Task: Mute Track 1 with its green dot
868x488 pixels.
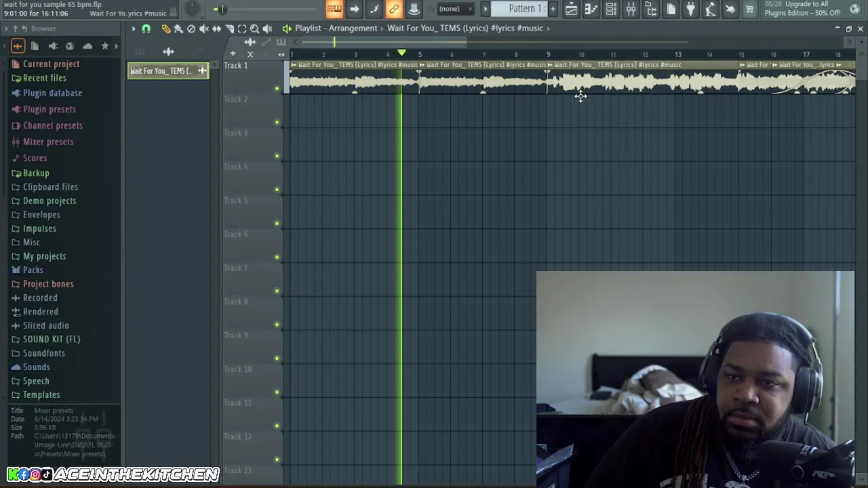Action: (277, 88)
